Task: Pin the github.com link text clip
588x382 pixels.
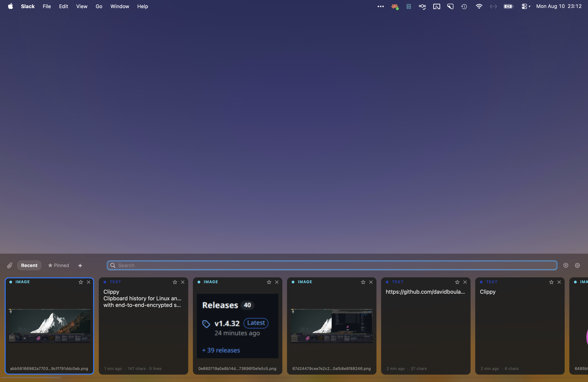Action: (x=457, y=282)
